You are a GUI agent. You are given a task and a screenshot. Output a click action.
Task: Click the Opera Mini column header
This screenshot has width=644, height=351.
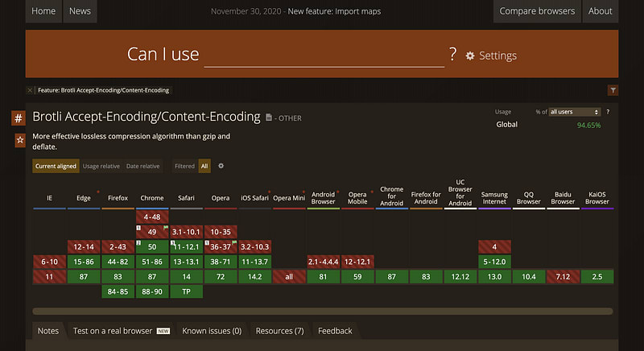(289, 198)
